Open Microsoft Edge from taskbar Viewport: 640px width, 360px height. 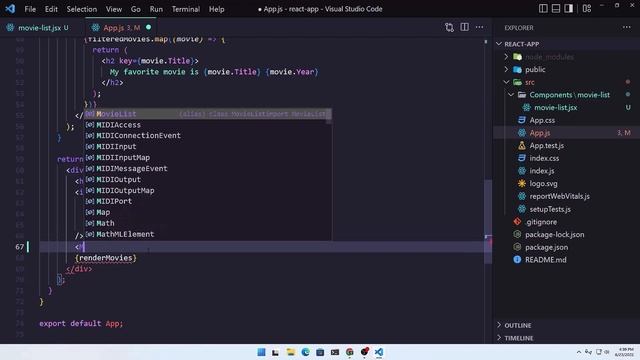coord(305,352)
